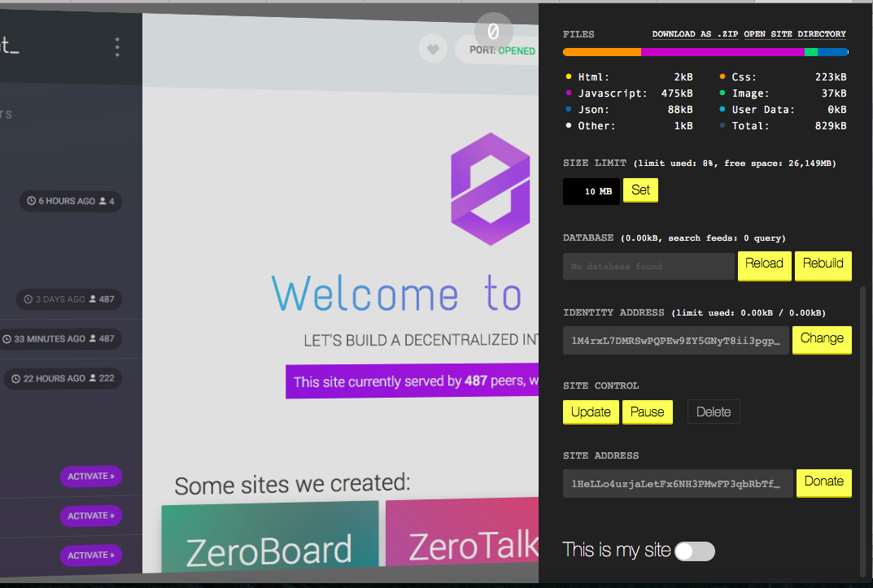Click the Image: 37kB entry
Viewport: 873px width, 588px height.
coord(783,94)
